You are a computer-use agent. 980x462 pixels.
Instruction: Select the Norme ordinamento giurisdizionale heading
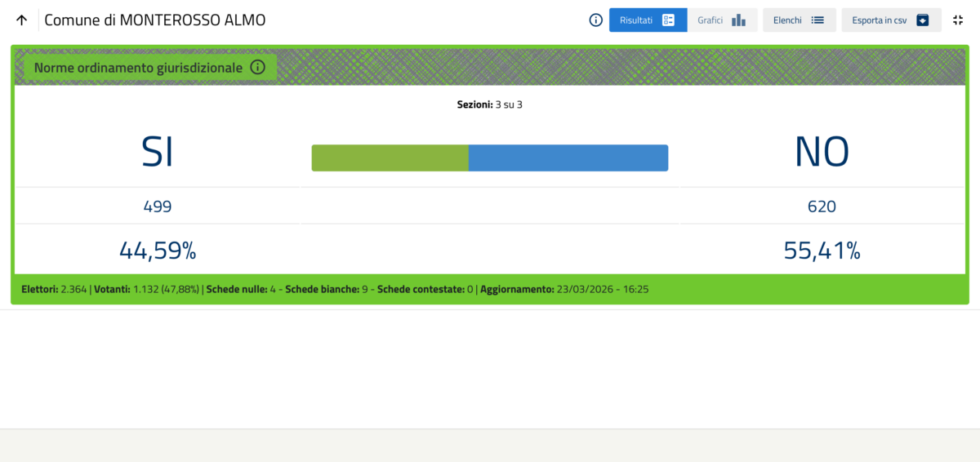pyautogui.click(x=138, y=68)
